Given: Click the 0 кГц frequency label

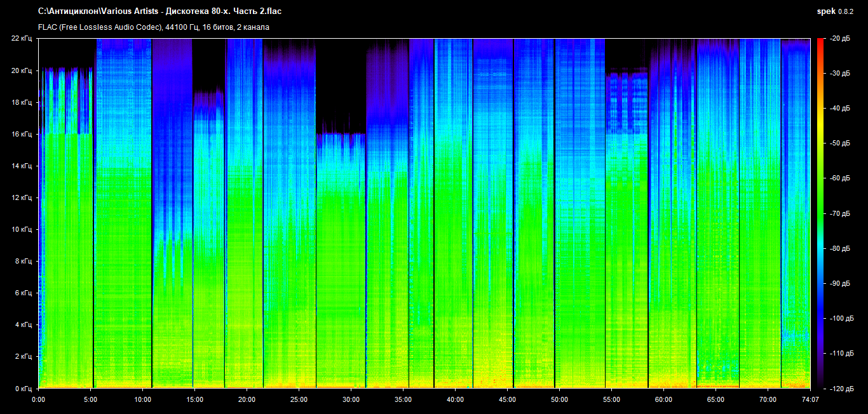Looking at the screenshot, I should [x=24, y=388].
